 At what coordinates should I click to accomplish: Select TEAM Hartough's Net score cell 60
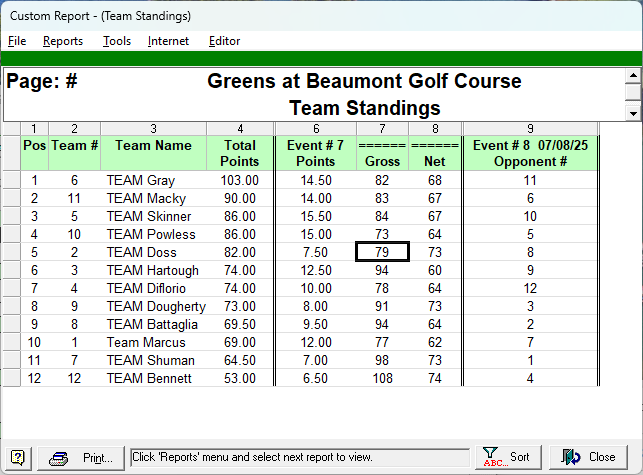pos(434,270)
